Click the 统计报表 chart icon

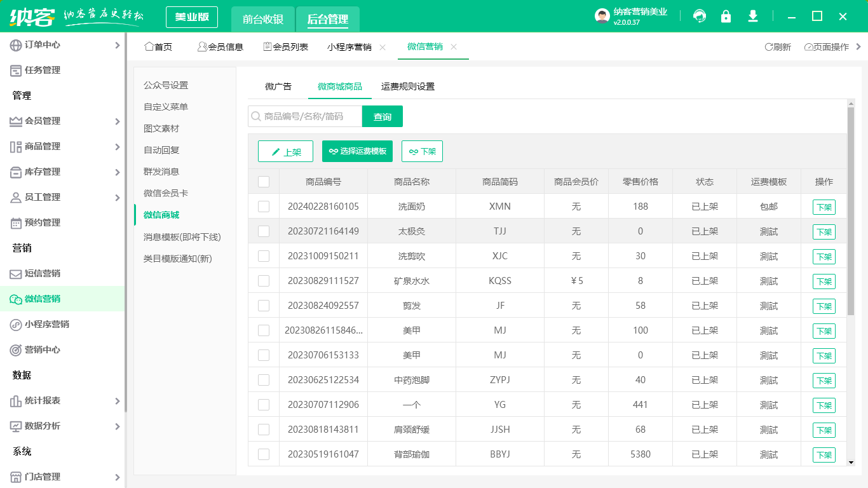pos(16,401)
